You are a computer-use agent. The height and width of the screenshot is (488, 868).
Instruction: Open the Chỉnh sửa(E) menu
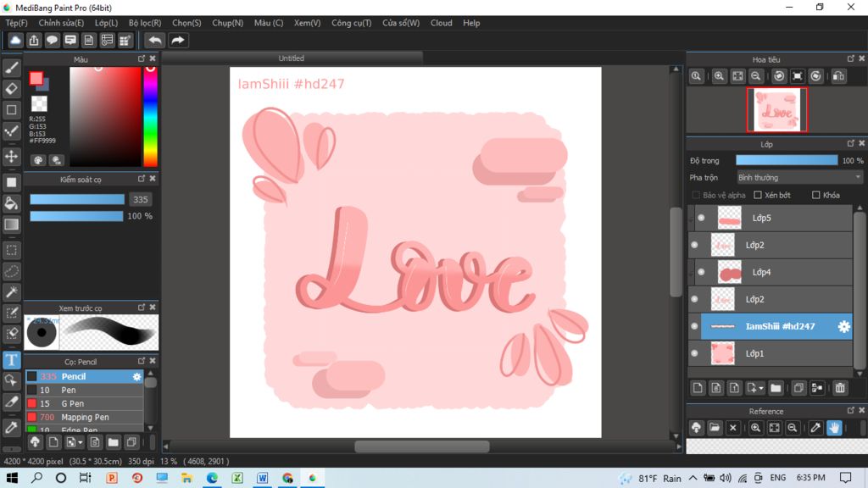point(61,23)
